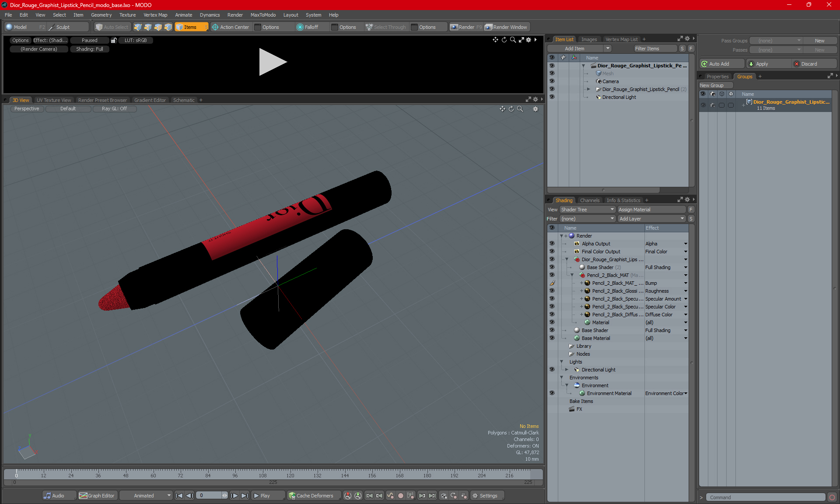The width and height of the screenshot is (840, 504).
Task: Click the 3D viewport zoom icon
Action: (x=520, y=109)
